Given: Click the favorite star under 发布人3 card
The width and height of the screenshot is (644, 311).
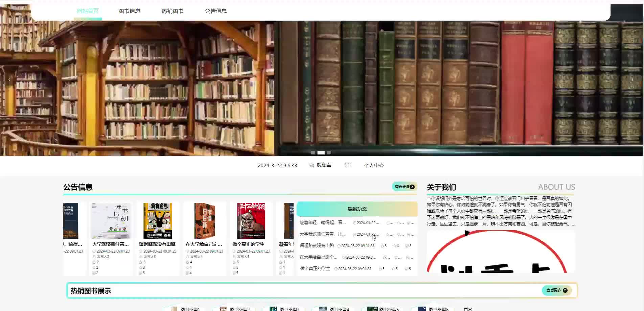Looking at the screenshot, I should (141, 267).
